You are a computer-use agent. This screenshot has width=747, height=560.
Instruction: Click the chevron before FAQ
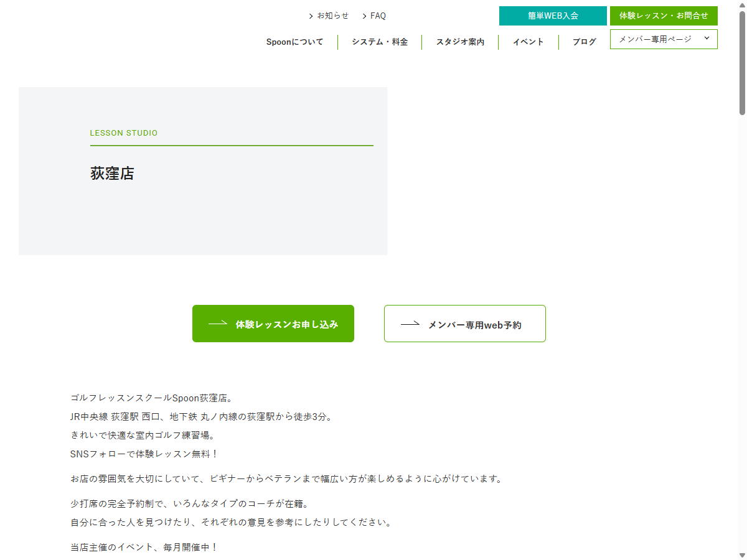pyautogui.click(x=364, y=16)
